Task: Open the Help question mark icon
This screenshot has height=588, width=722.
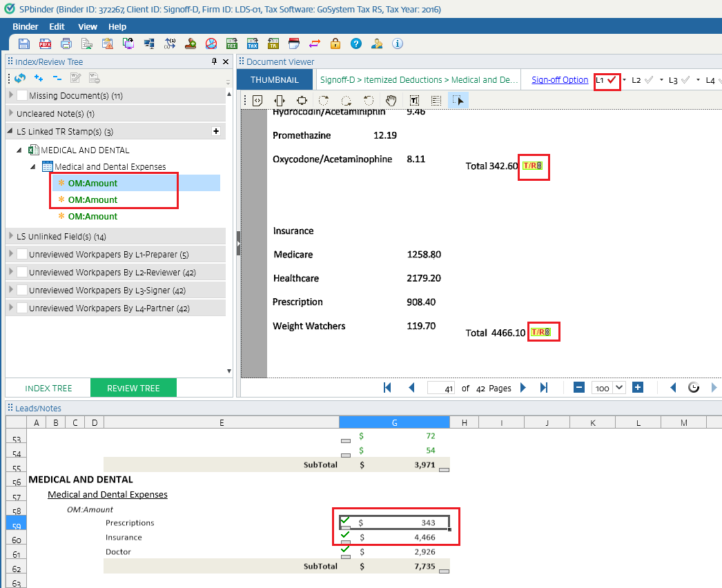Action: (x=356, y=43)
